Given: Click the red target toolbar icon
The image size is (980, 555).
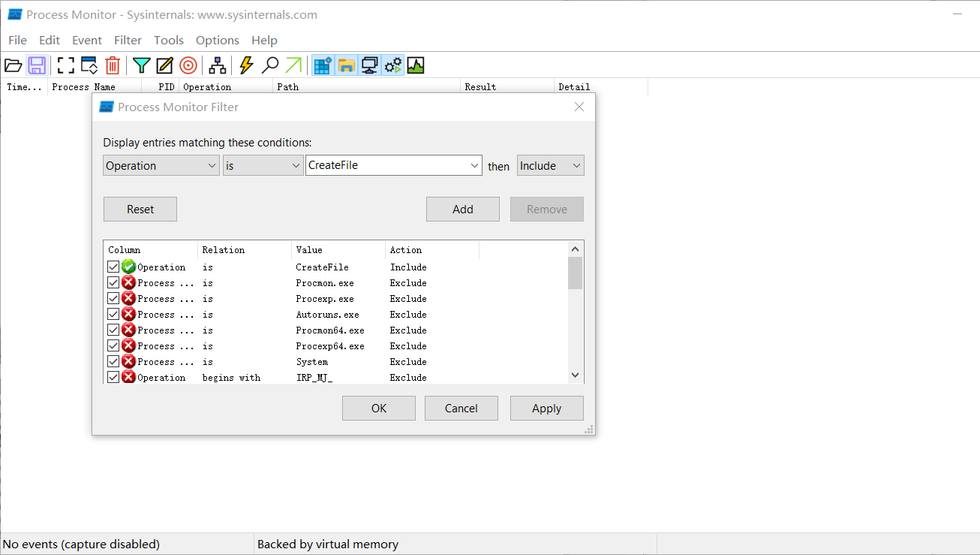Looking at the screenshot, I should [x=188, y=65].
